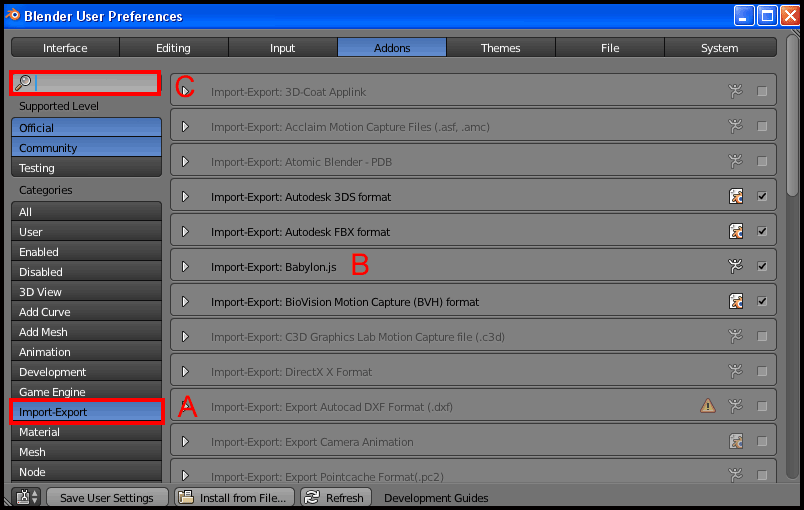Select the Enabled category filter

[x=86, y=252]
